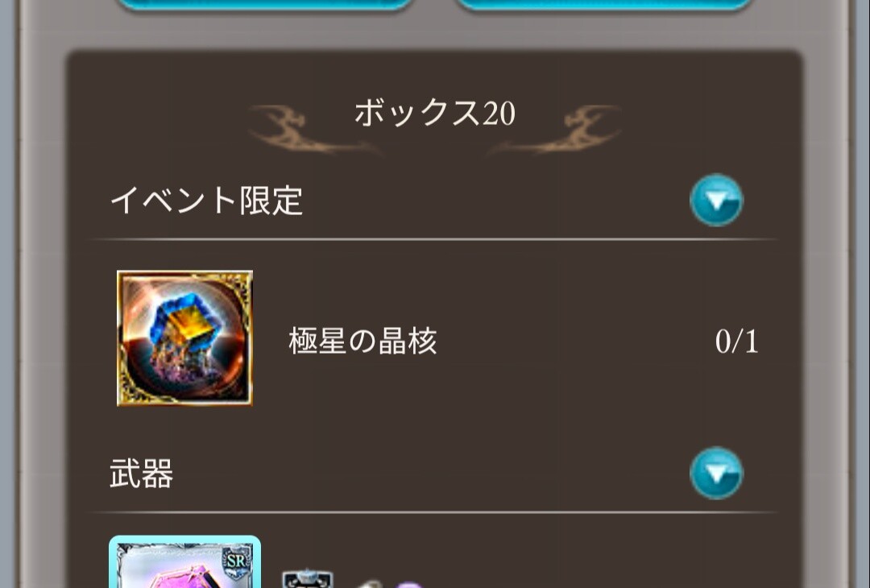Tap the ボックス20 box title
The image size is (870, 588).
[x=434, y=113]
